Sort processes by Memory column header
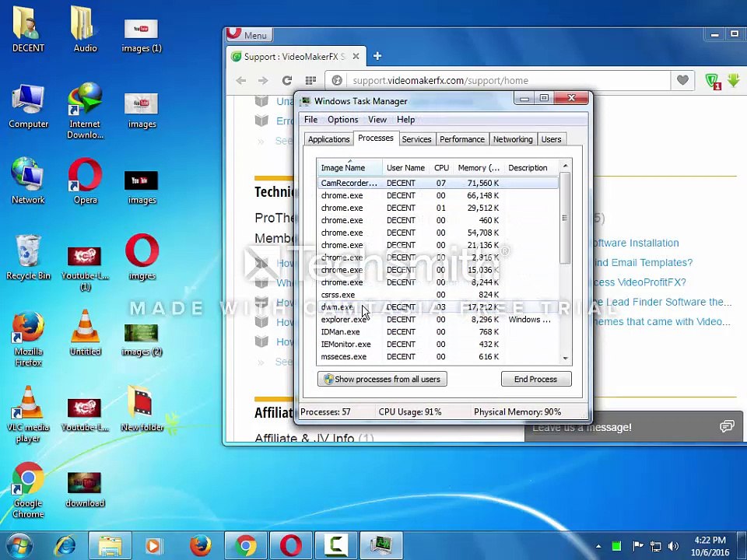 click(479, 168)
